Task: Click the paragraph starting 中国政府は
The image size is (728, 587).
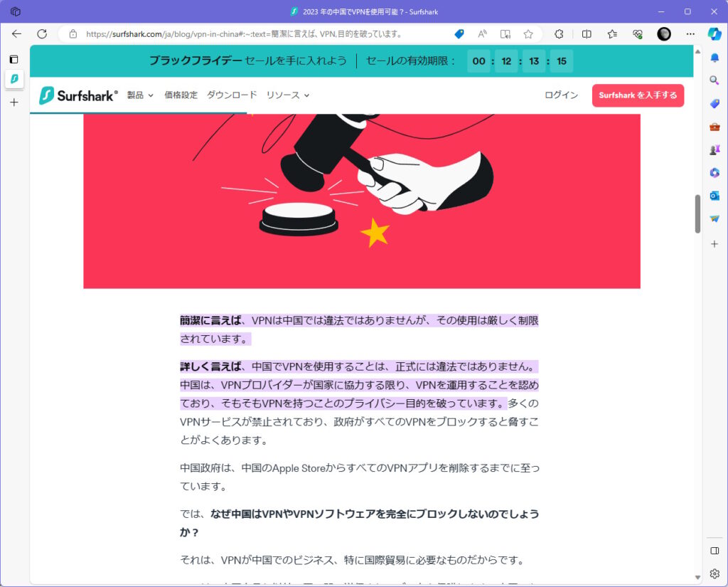Action: point(360,477)
